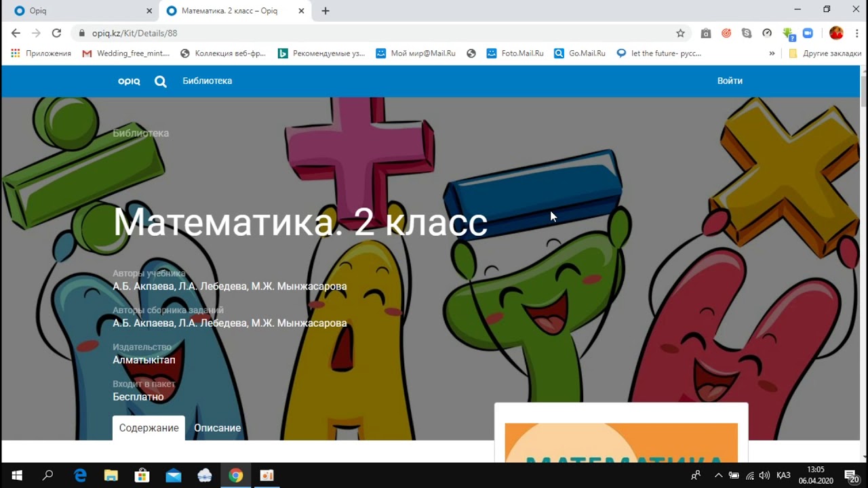Reload the current page

click(x=56, y=33)
